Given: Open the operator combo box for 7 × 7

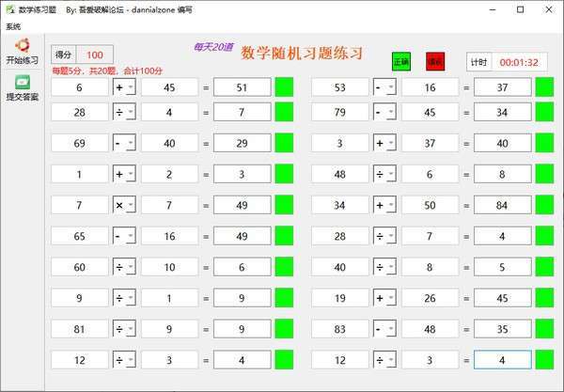Looking at the screenshot, I should tap(124, 205).
